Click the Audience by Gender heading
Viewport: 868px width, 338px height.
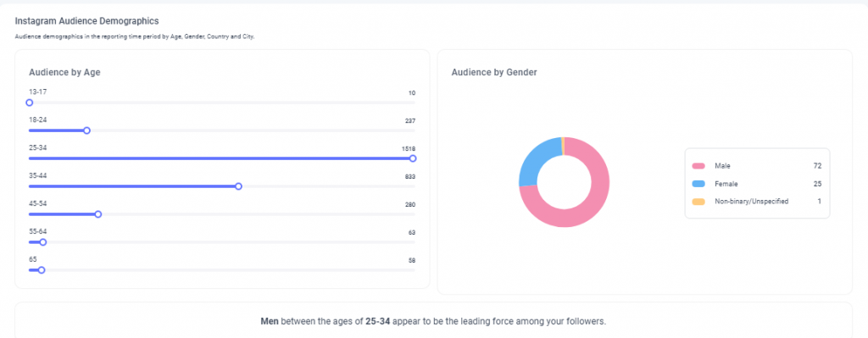494,72
